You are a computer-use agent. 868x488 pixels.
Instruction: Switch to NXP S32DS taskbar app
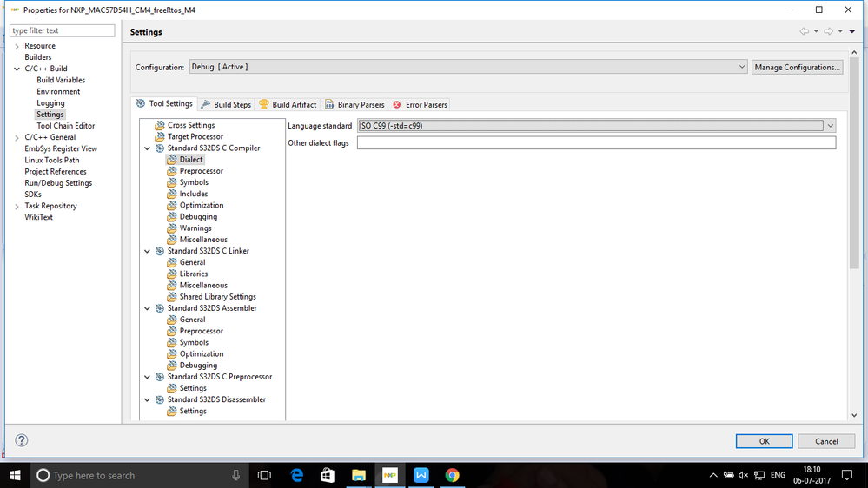390,475
